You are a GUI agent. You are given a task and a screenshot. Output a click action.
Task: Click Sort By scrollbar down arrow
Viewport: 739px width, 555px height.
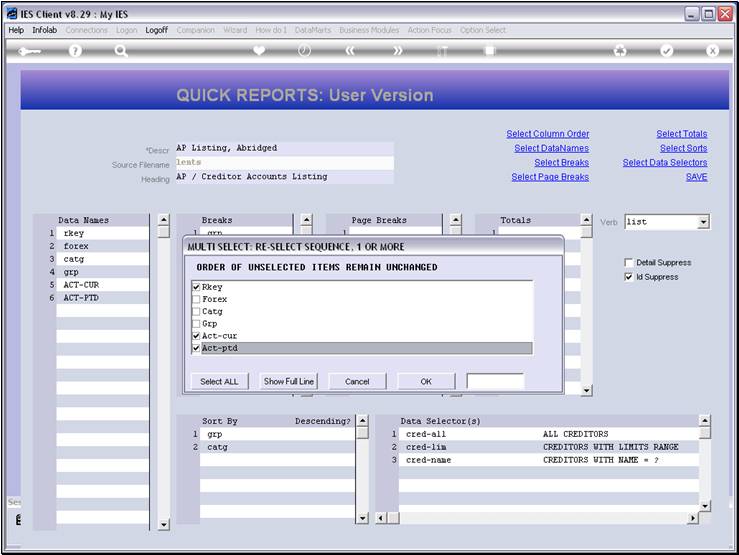click(362, 518)
